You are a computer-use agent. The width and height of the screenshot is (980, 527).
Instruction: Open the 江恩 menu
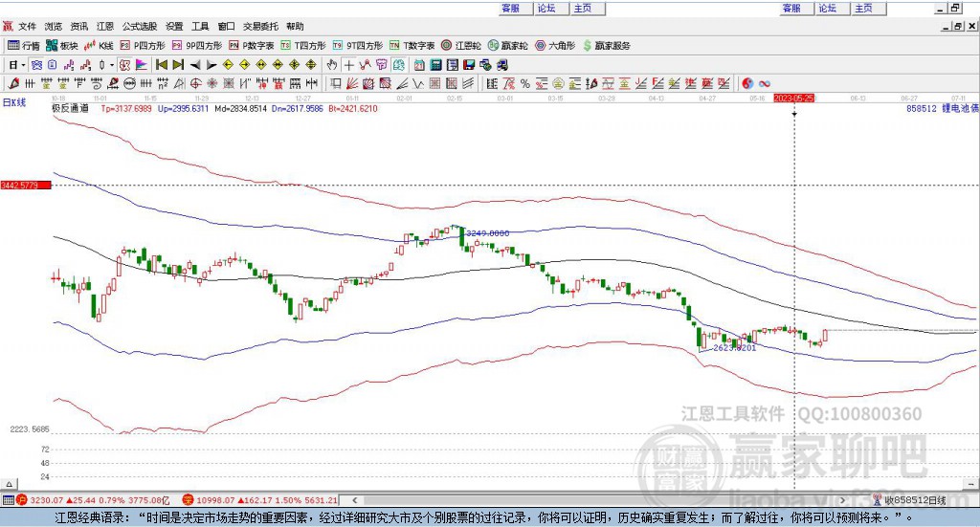tap(105, 26)
